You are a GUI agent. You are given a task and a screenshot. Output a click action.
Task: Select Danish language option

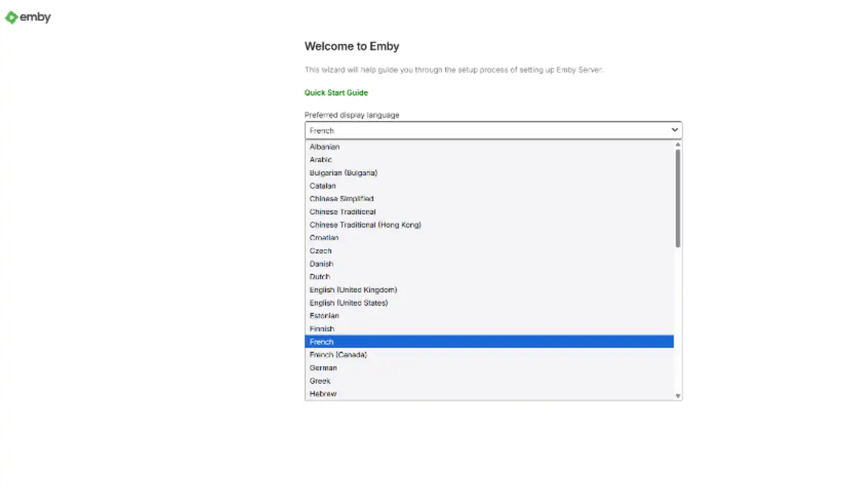tap(489, 264)
